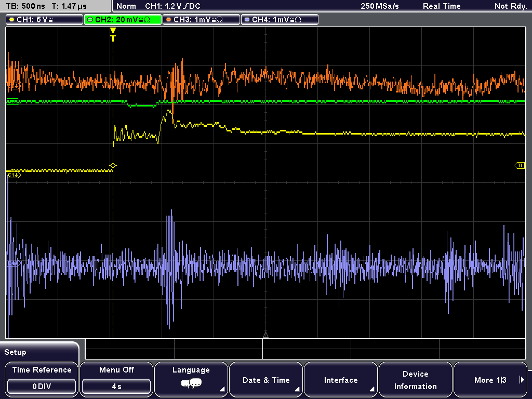This screenshot has height=399, width=532.
Task: Click the Norm trigger mode label
Action: tap(126, 6)
